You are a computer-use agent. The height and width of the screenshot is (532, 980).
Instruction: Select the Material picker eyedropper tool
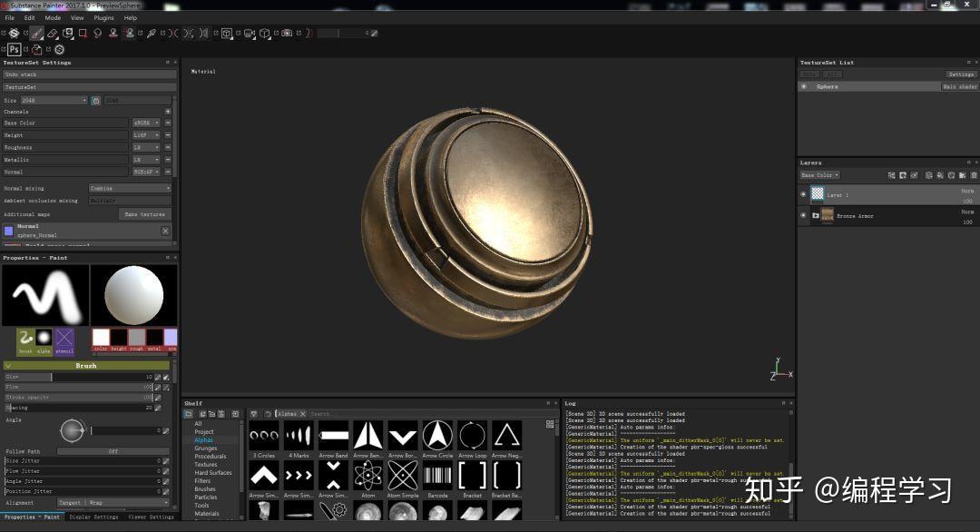point(152,33)
